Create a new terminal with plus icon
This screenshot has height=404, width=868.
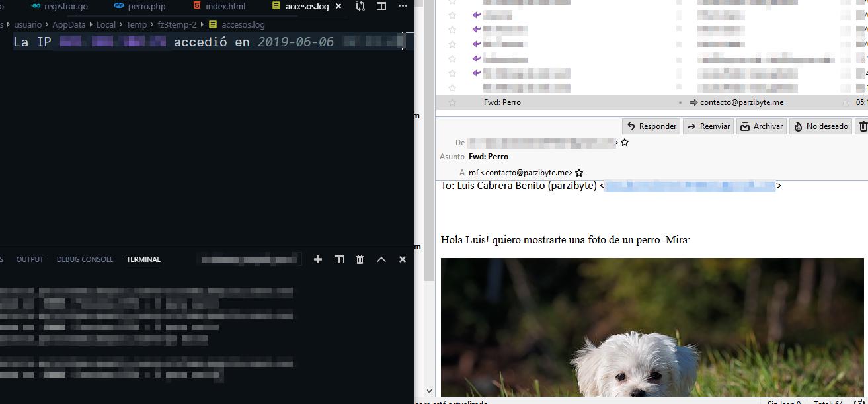coord(318,259)
